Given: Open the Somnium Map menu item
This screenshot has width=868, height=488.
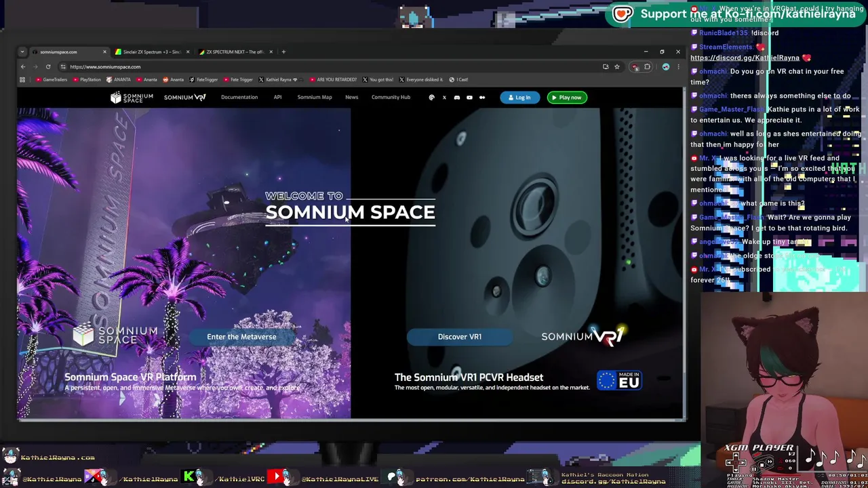Looking at the screenshot, I should (315, 98).
